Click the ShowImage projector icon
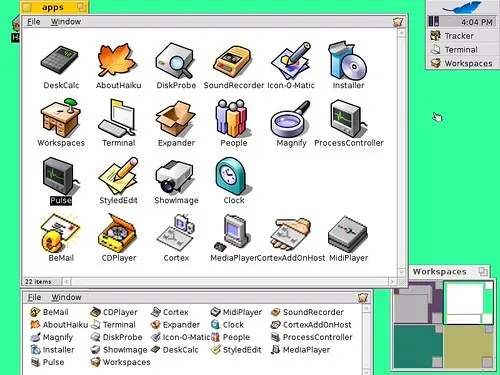 [174, 176]
